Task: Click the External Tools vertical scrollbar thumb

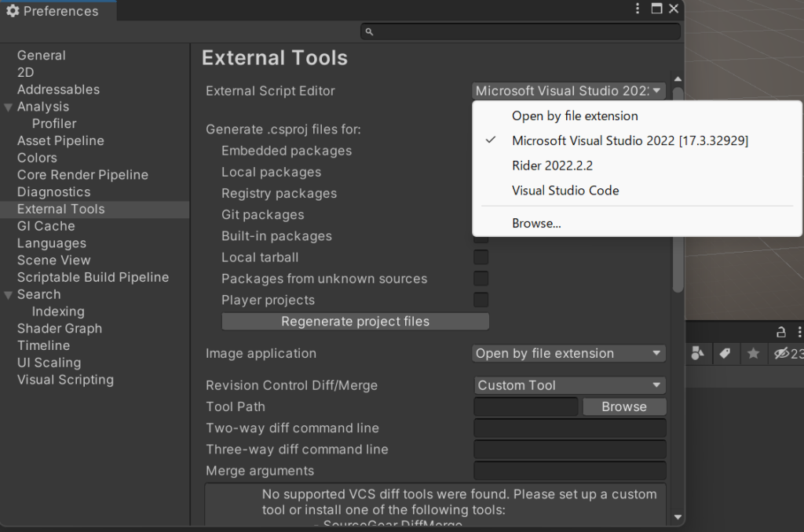Action: click(x=678, y=190)
